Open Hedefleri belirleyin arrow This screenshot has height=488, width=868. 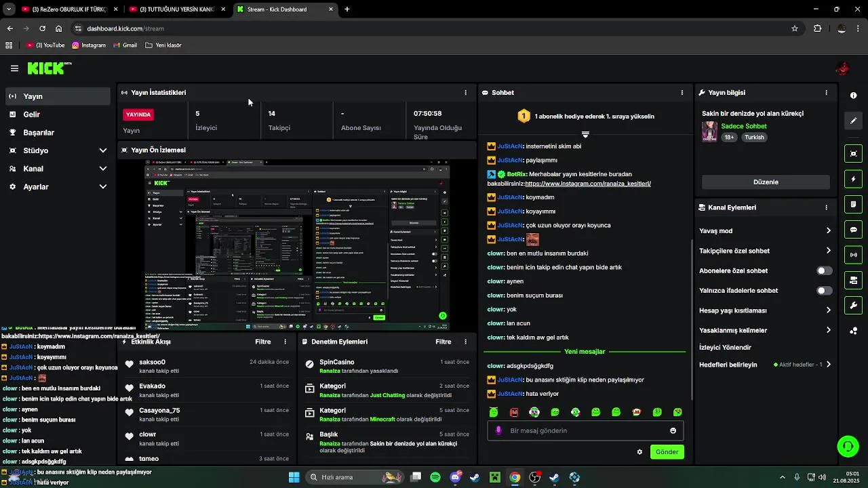tap(828, 365)
